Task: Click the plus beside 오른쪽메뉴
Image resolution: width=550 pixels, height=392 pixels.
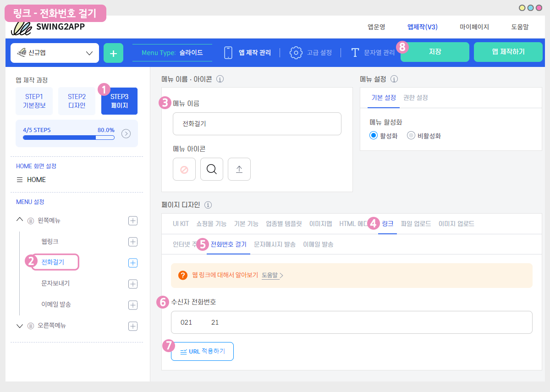Action: pos(132,326)
